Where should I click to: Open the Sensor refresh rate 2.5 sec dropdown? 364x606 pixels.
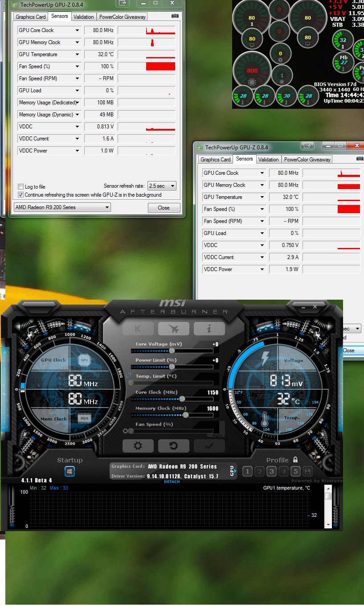point(162,186)
